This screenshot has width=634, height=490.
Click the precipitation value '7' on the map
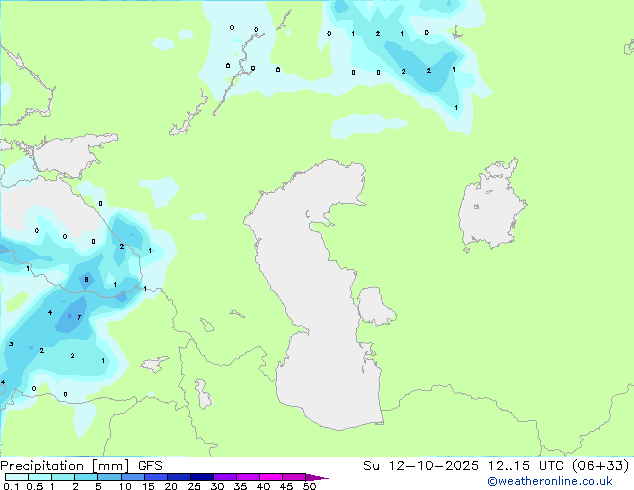click(79, 317)
